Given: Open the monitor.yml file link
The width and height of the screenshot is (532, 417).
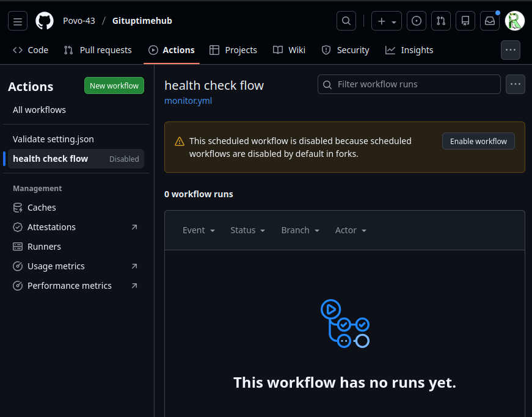Looking at the screenshot, I should [x=188, y=101].
